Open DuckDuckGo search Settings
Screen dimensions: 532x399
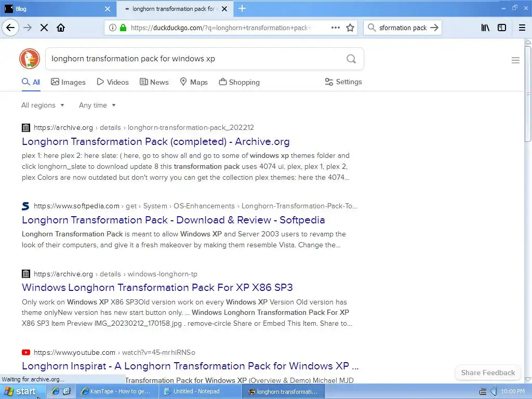(x=343, y=82)
